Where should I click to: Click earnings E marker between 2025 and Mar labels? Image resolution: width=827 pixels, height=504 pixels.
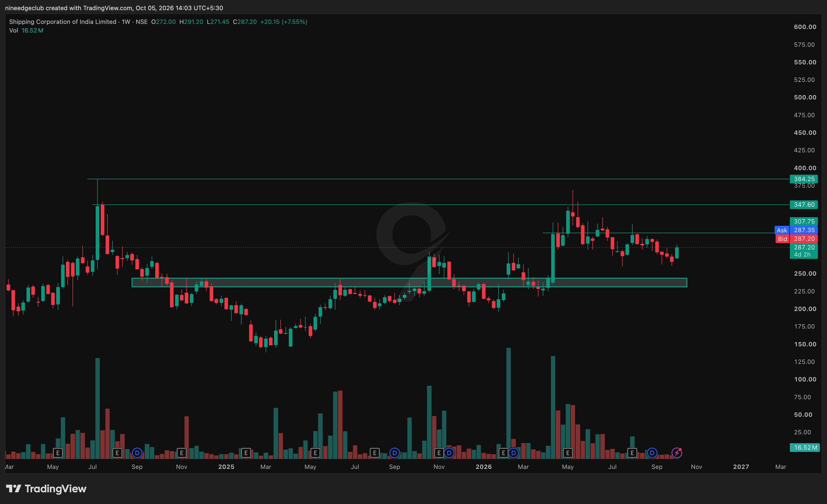click(246, 453)
